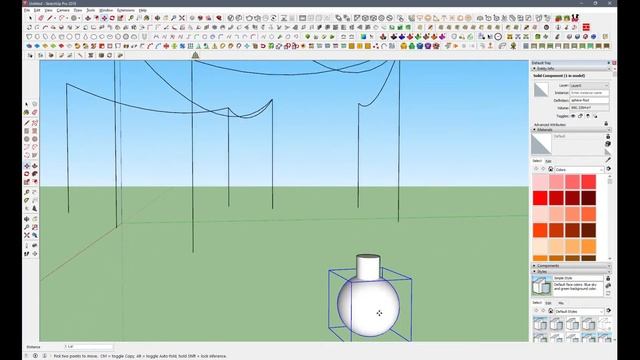The image size is (640, 360).
Task: Open the Draw menu
Action: click(x=78, y=10)
